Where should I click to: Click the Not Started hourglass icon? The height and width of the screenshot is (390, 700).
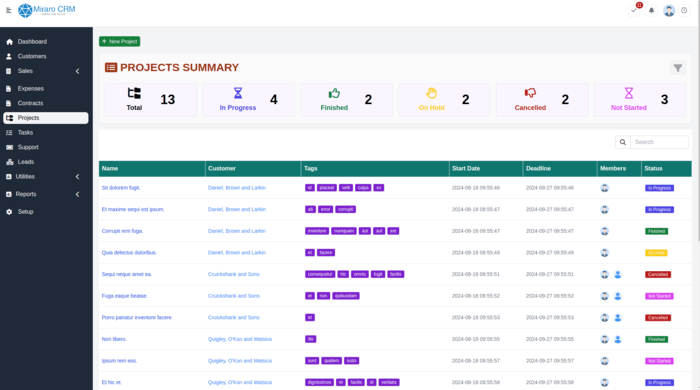click(x=629, y=93)
